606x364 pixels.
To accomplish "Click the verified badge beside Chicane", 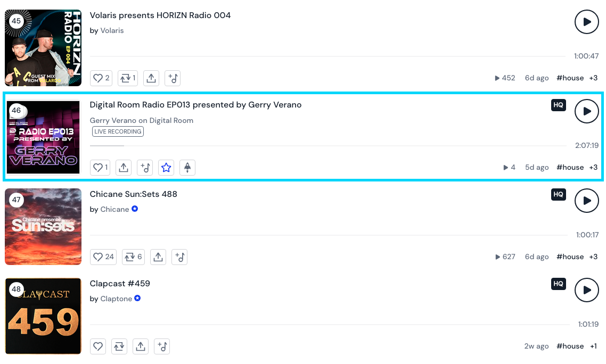I will point(135,209).
